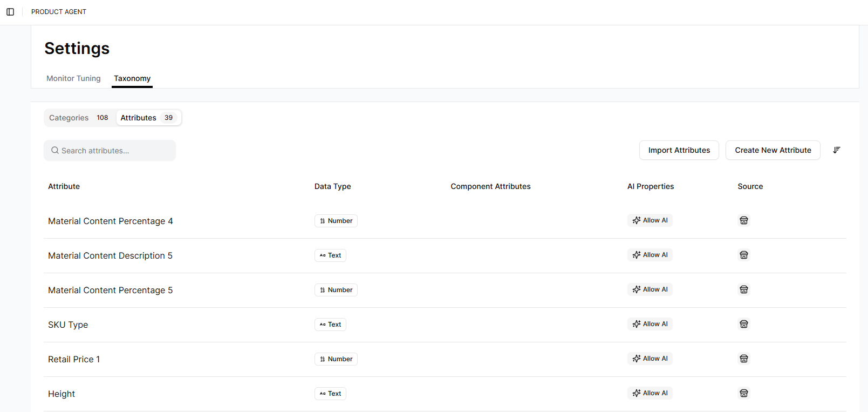Screen dimensions: 868x412
Task: Click Create New Attribute button
Action: click(x=773, y=150)
